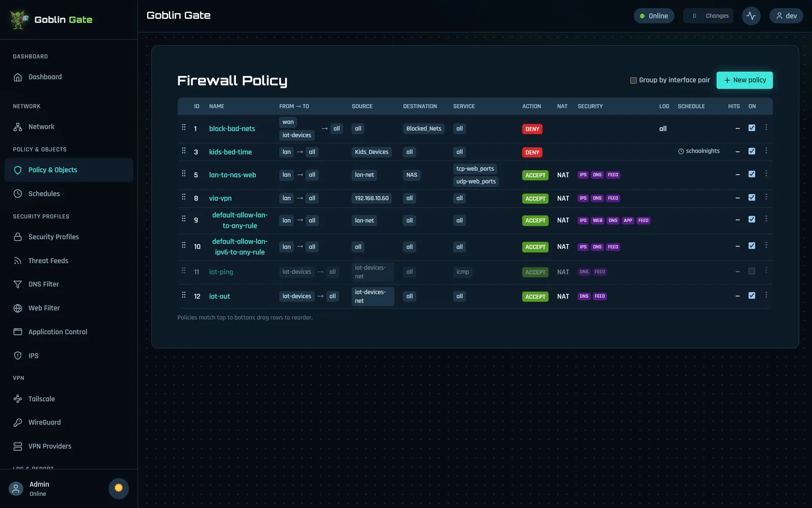
Task: Check Group by interface pair
Action: click(x=633, y=80)
